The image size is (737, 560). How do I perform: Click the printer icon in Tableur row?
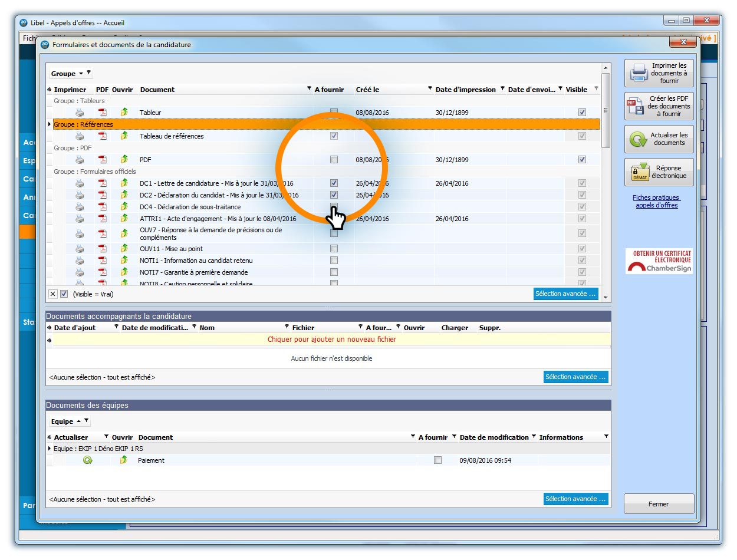click(x=80, y=113)
